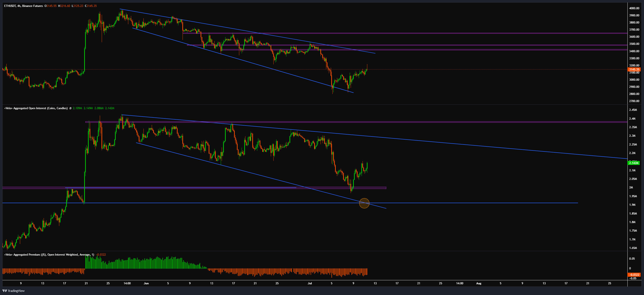
Task: Click the Jun label on time axis
Action: pyautogui.click(x=146, y=283)
